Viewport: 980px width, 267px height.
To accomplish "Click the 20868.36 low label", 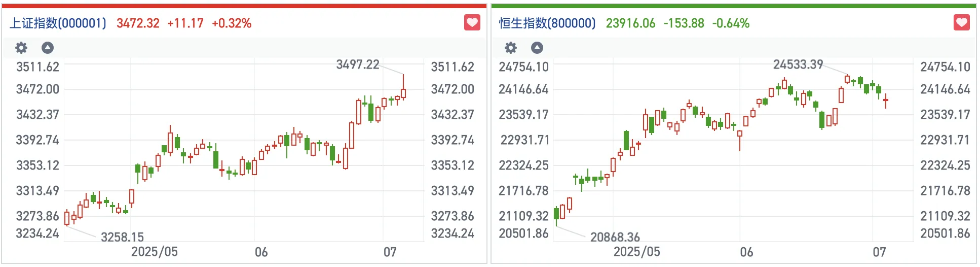I will [x=615, y=237].
